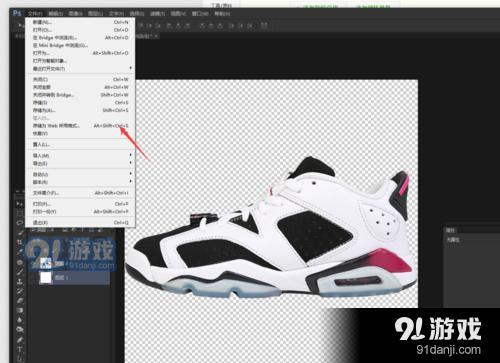Select the Gradient tool
Viewport: 500px width, 363px height.
point(19,310)
